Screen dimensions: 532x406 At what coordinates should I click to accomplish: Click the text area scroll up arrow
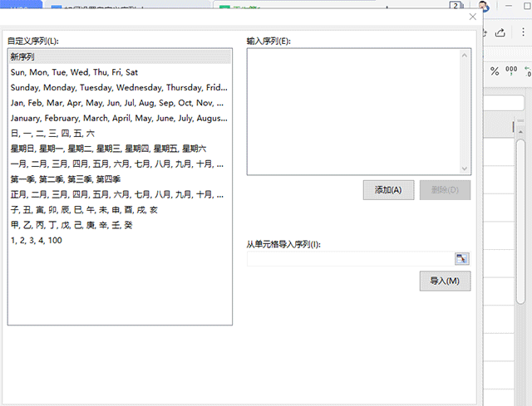coord(465,55)
